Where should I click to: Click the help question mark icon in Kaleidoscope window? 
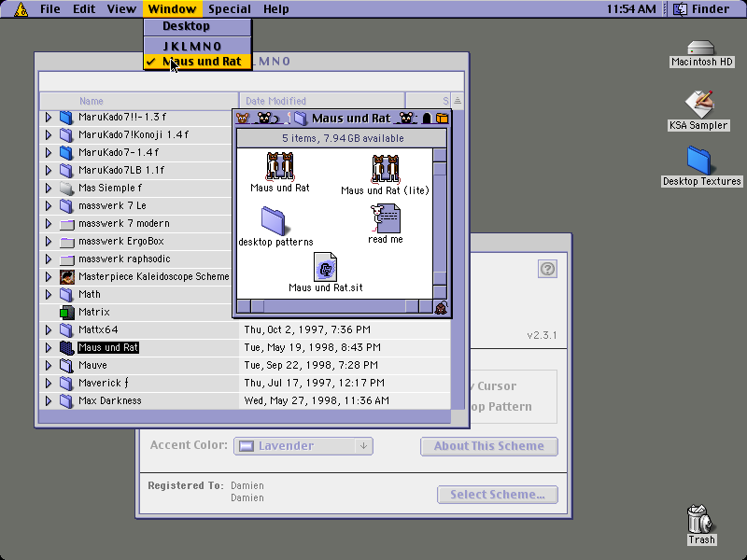pos(547,269)
